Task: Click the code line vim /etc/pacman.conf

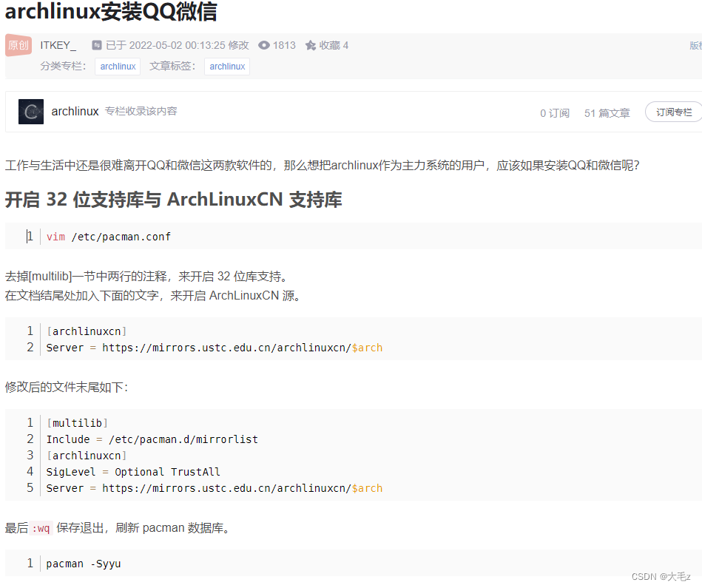Action: tap(108, 237)
